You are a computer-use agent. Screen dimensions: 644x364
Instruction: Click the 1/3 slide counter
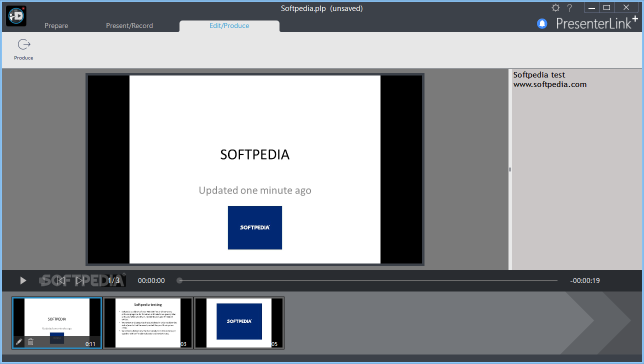[x=114, y=280]
